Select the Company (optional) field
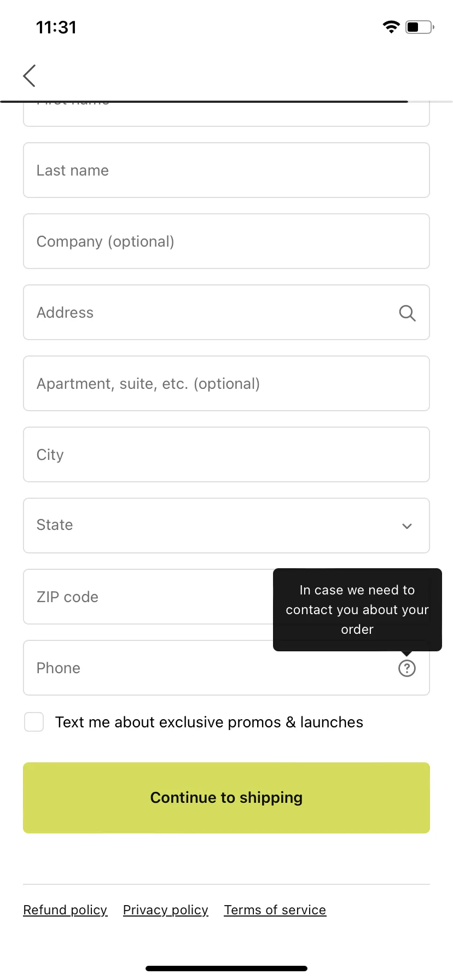Viewport: 453px width, 980px height. (226, 241)
